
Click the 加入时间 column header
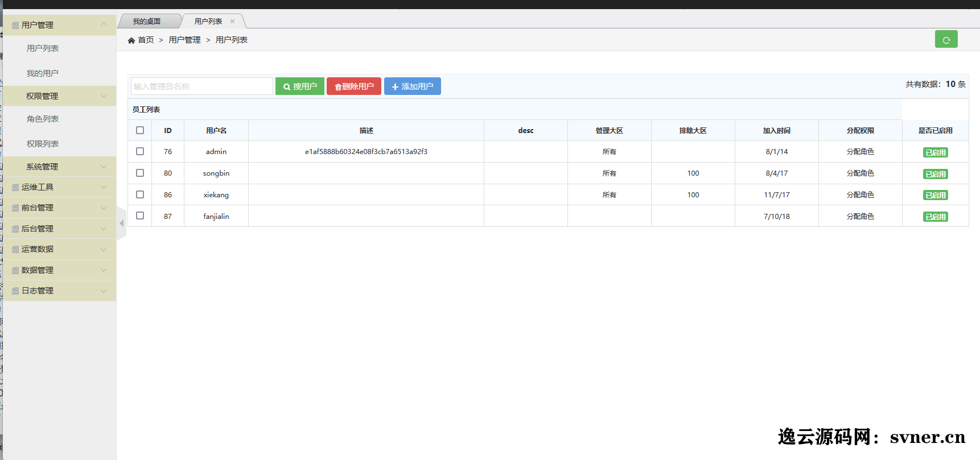tap(777, 131)
